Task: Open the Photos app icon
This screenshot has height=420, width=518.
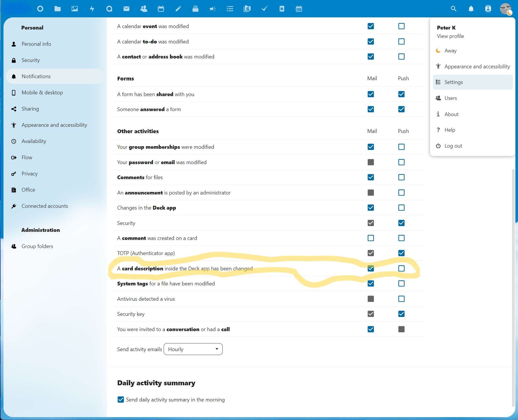Action: 75,9
